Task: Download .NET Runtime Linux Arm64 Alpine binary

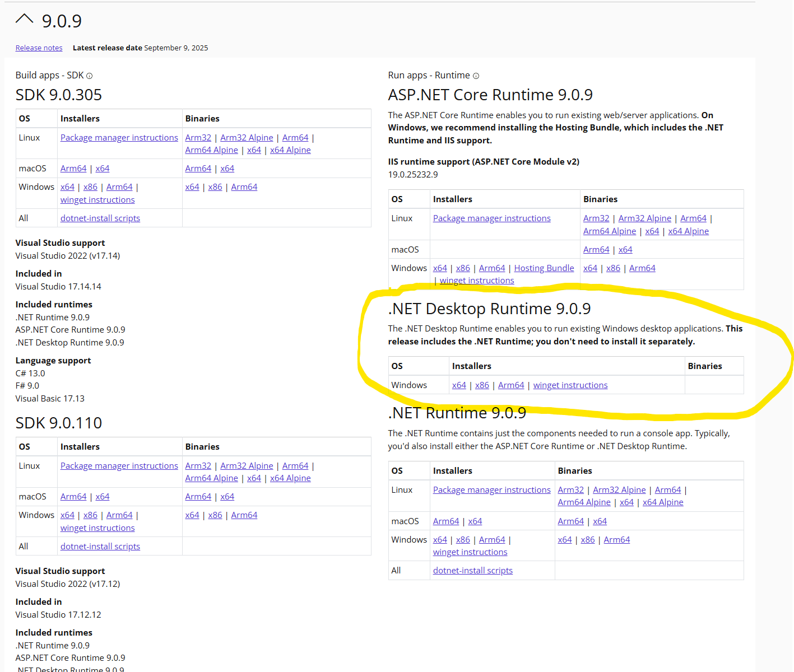Action: 584,502
